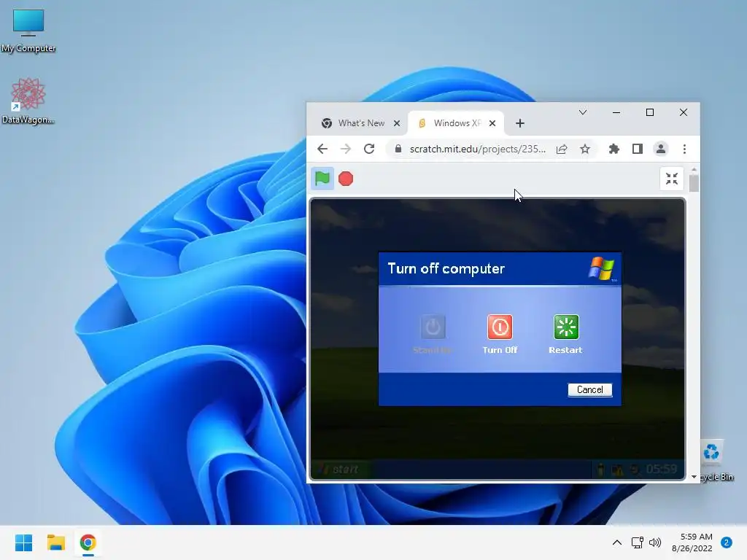Share this page icon in address bar
The width and height of the screenshot is (747, 560).
coord(562,149)
